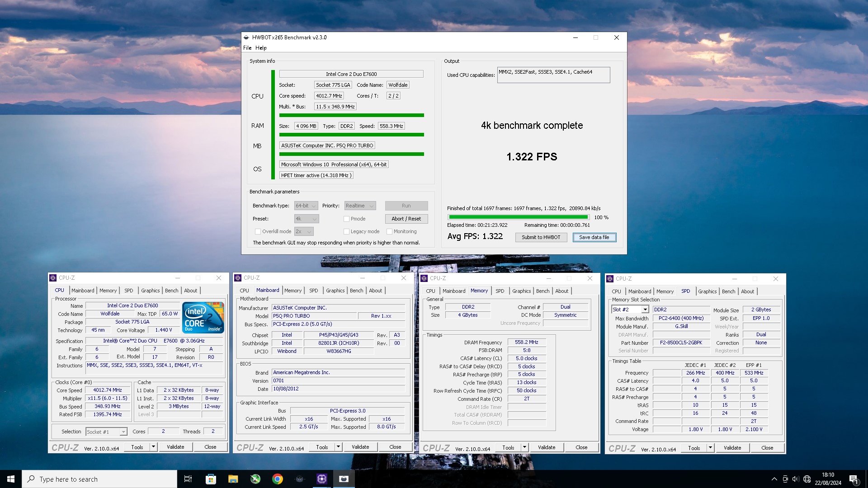The height and width of the screenshot is (488, 868).
Task: Click the taskbar search magnifier icon
Action: coord(31,479)
